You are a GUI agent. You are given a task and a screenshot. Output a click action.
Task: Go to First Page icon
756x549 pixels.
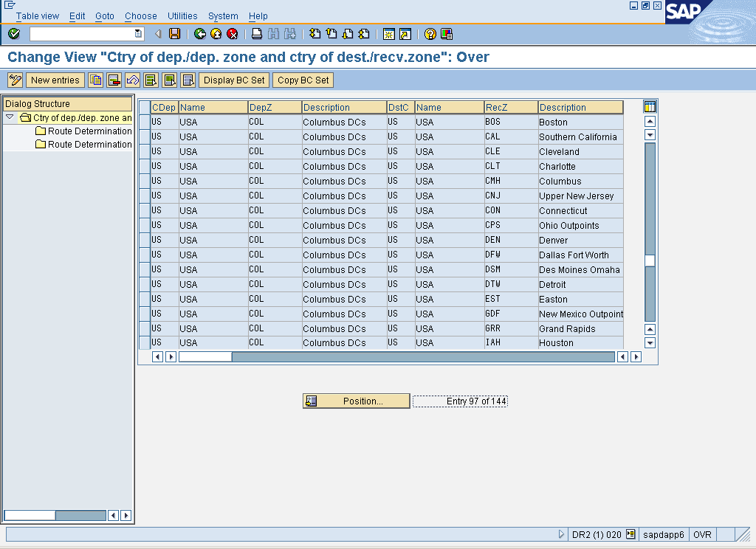pyautogui.click(x=315, y=34)
